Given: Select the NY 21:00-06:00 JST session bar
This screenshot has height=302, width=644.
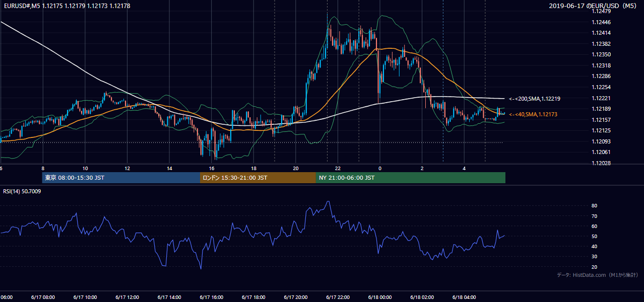Looking at the screenshot, I should (411, 178).
